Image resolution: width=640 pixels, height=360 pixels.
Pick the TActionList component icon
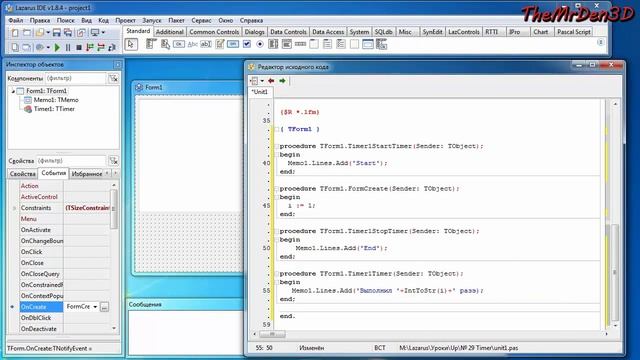pos(381,44)
